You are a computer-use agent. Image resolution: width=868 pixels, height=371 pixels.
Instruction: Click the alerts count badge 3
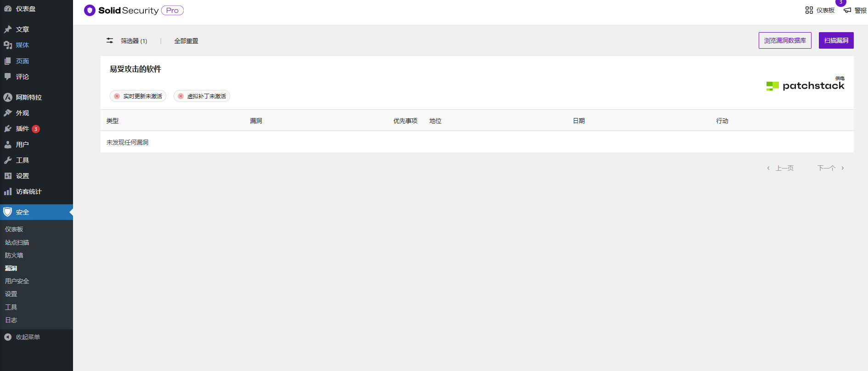click(x=841, y=2)
